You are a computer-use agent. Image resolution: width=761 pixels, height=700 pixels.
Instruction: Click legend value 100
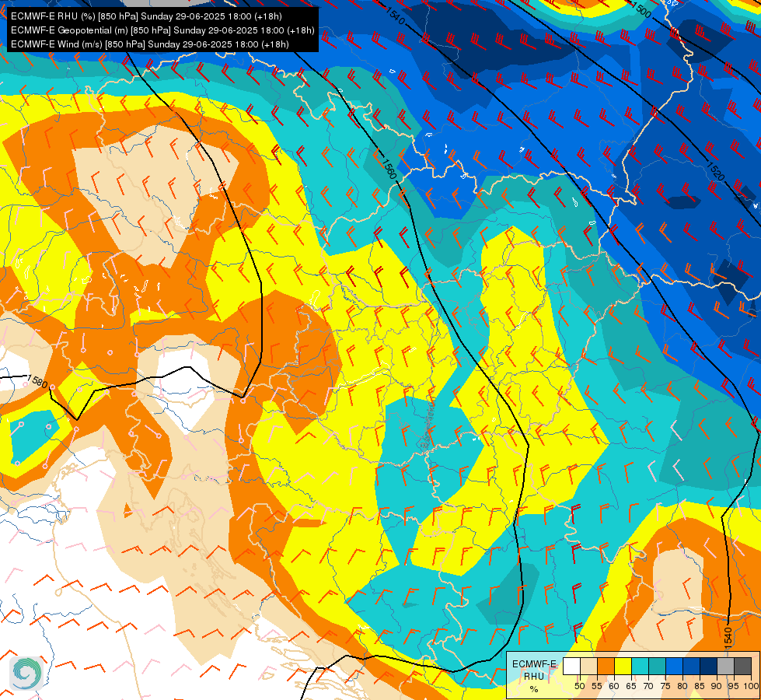(751, 686)
